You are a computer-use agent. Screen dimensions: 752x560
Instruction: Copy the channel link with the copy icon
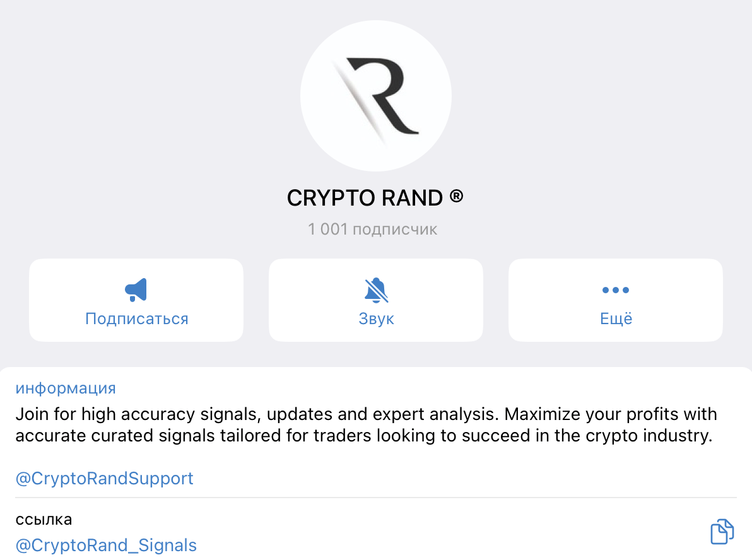click(x=722, y=532)
